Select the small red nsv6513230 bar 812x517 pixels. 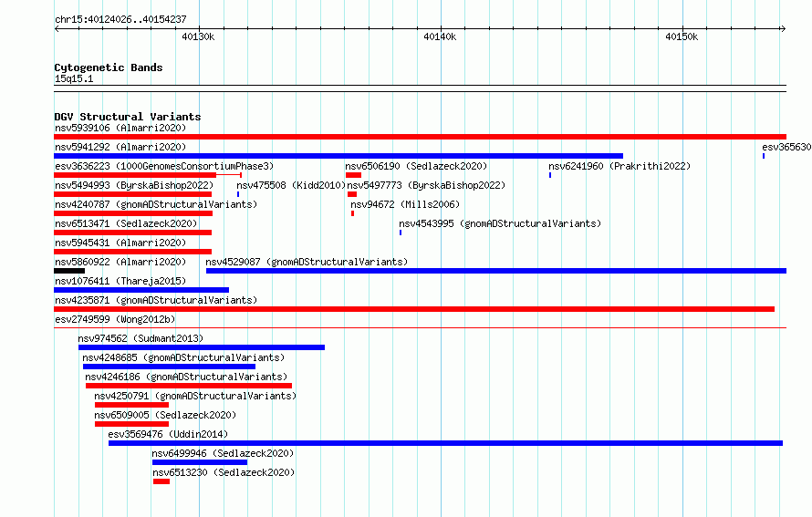(x=161, y=481)
